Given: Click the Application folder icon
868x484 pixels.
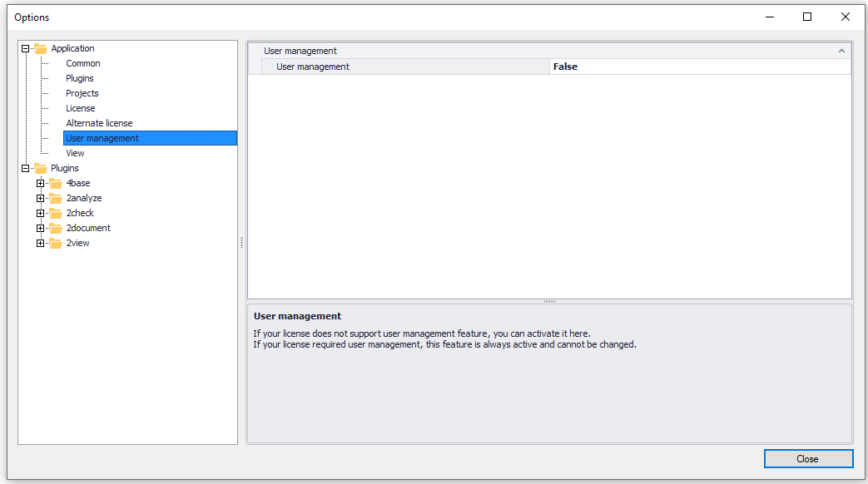Looking at the screenshot, I should [41, 48].
